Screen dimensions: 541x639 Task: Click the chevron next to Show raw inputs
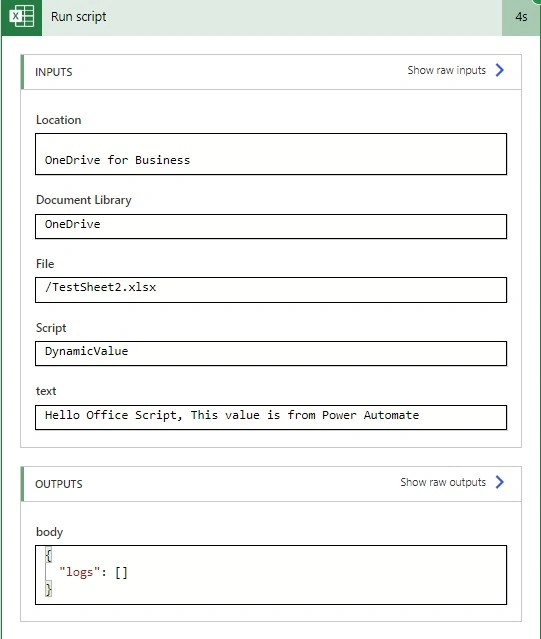click(x=499, y=70)
